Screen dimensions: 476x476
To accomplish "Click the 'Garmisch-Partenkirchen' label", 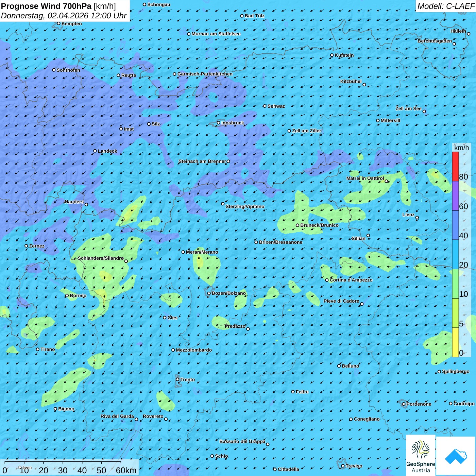I will 205,74.
